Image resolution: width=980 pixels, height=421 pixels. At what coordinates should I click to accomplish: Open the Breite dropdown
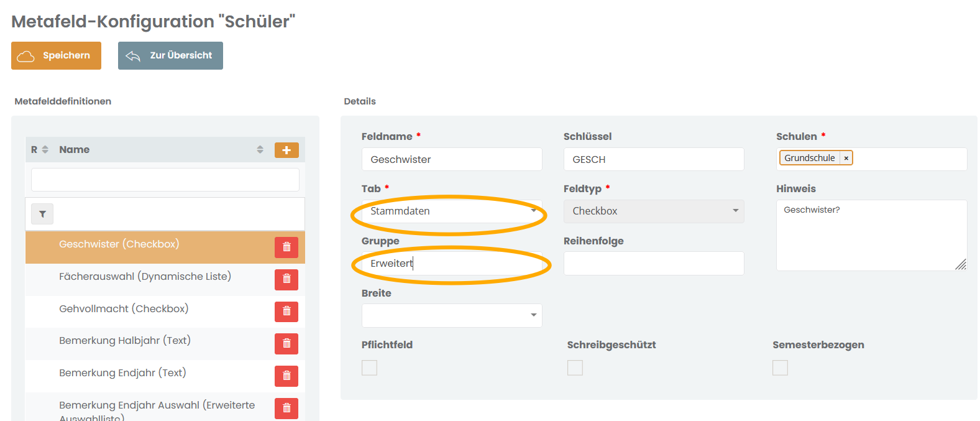point(452,315)
